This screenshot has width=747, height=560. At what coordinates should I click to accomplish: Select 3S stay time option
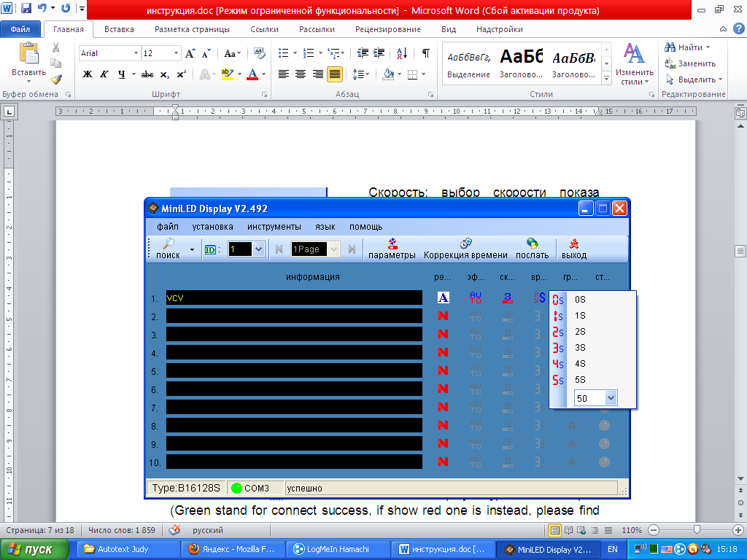592,348
